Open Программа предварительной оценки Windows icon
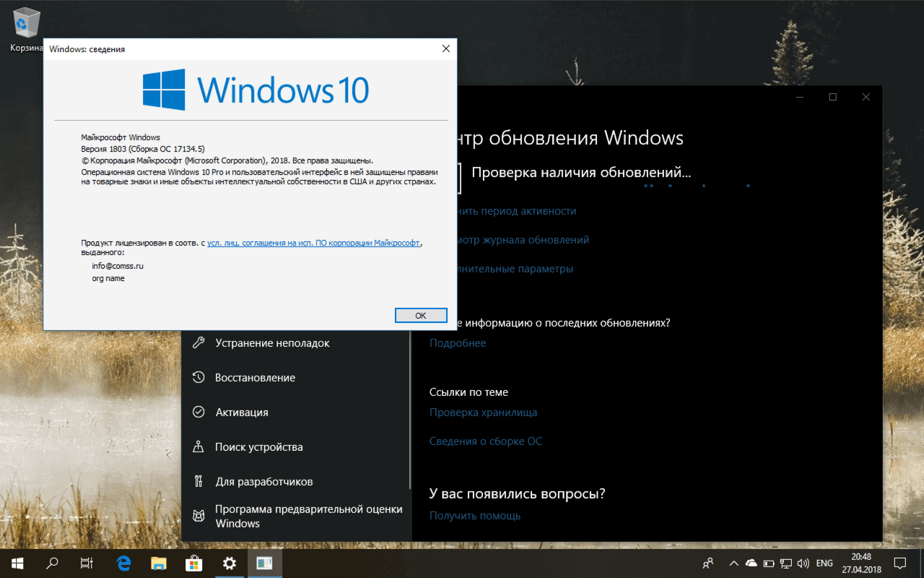 click(x=198, y=516)
